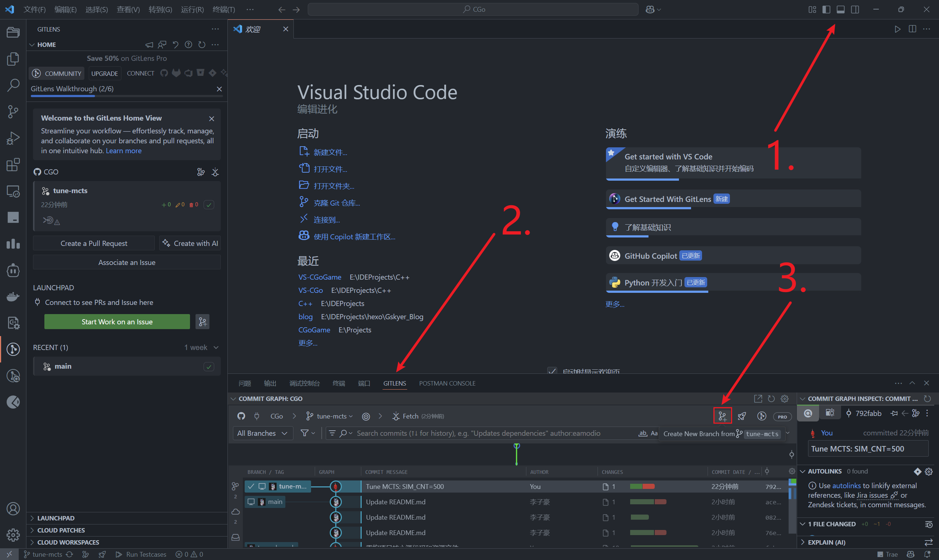Toggle the panel layout button

pyautogui.click(x=841, y=10)
